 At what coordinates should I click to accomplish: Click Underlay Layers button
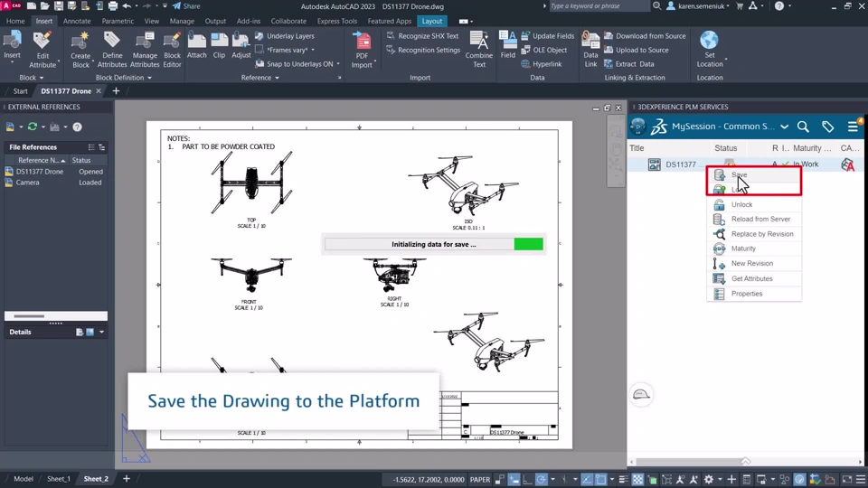point(285,36)
